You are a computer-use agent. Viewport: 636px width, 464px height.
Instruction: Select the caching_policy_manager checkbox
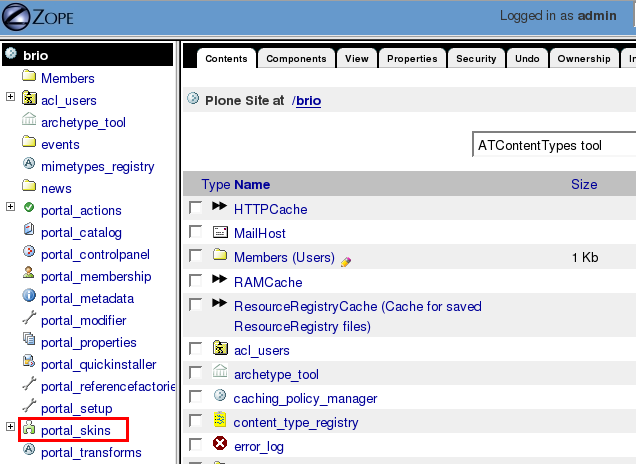(196, 397)
